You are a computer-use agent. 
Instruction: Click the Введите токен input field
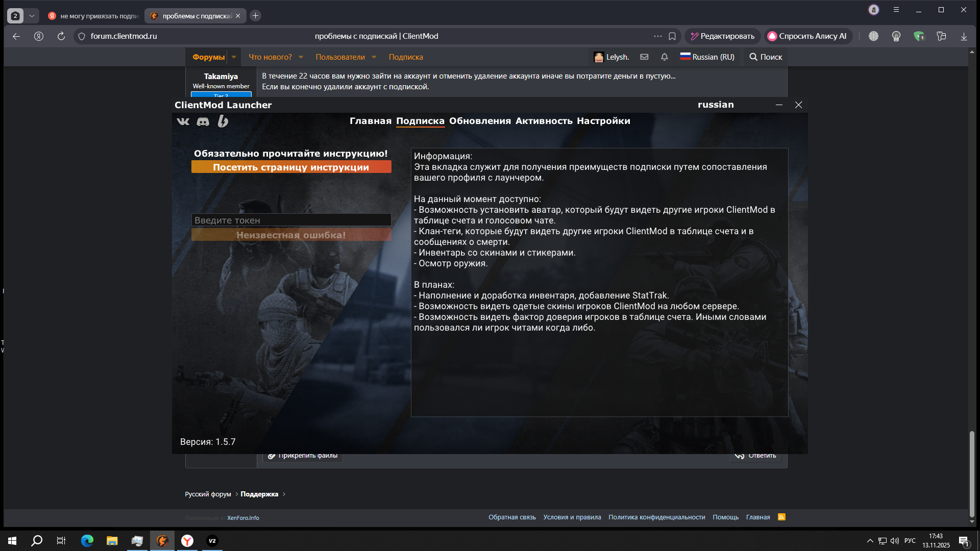(291, 220)
